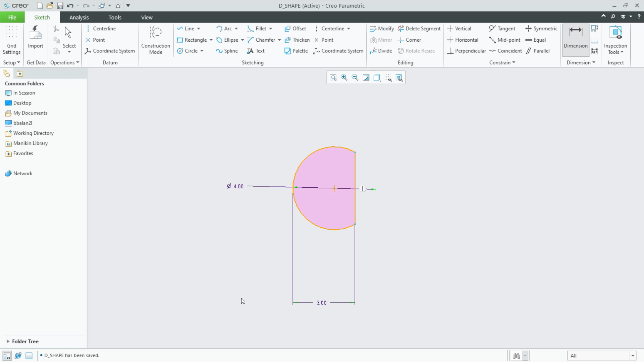644x362 pixels.
Task: Open the Arc dropdown arrow
Action: pyautogui.click(x=236, y=29)
